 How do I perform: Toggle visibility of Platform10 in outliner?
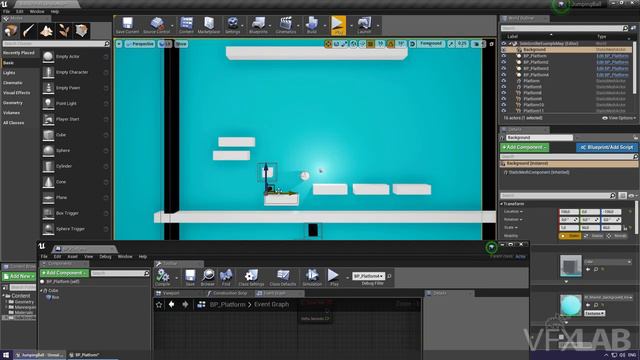(504, 105)
